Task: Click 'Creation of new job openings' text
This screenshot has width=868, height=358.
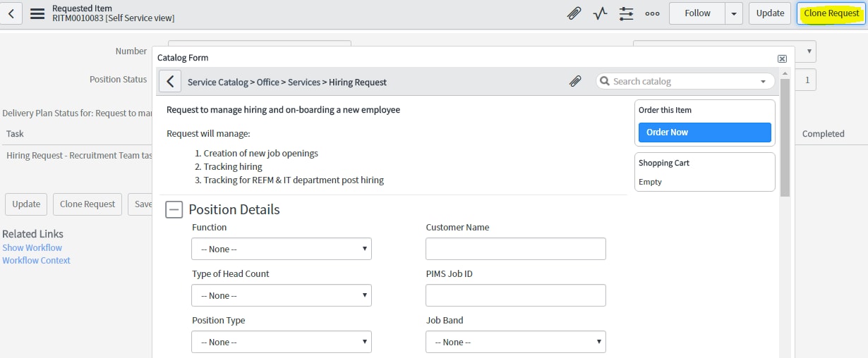Action: point(261,154)
